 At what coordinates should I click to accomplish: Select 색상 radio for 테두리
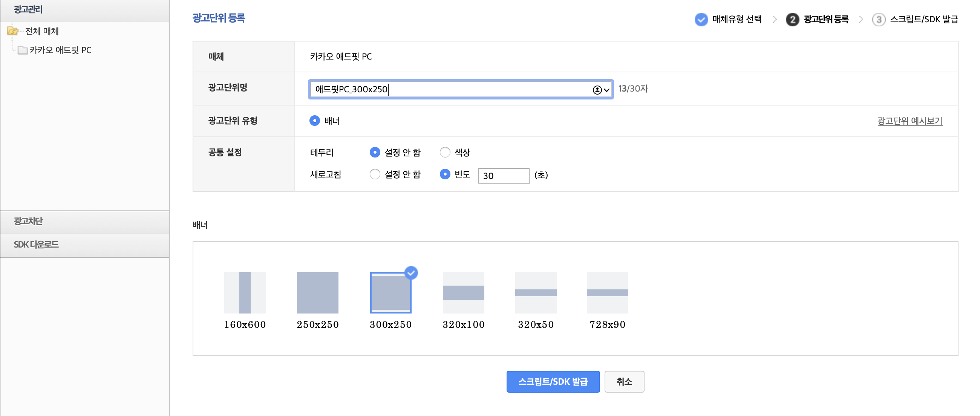tap(445, 153)
